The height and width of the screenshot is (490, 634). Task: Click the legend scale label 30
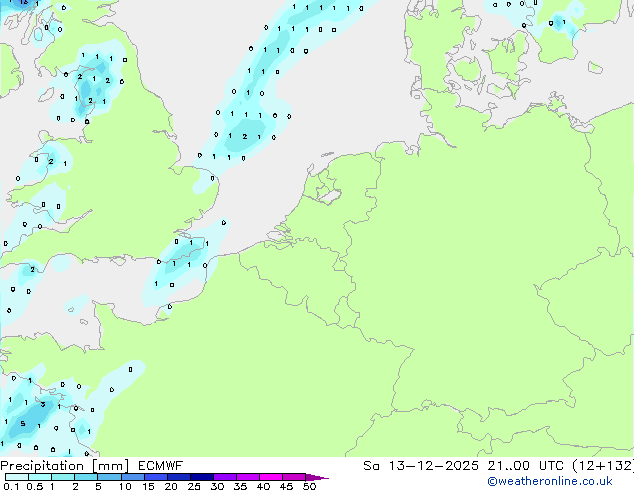pos(217,486)
